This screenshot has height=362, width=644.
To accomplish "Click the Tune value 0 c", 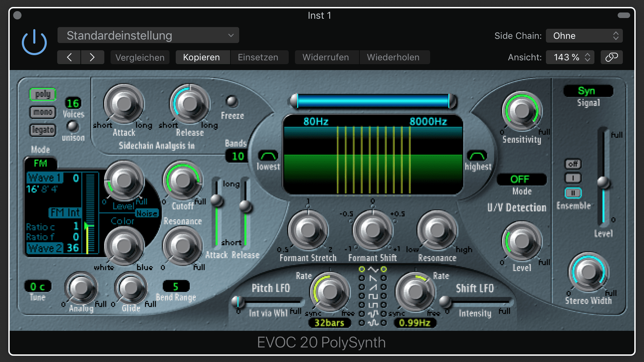I will click(x=38, y=287).
